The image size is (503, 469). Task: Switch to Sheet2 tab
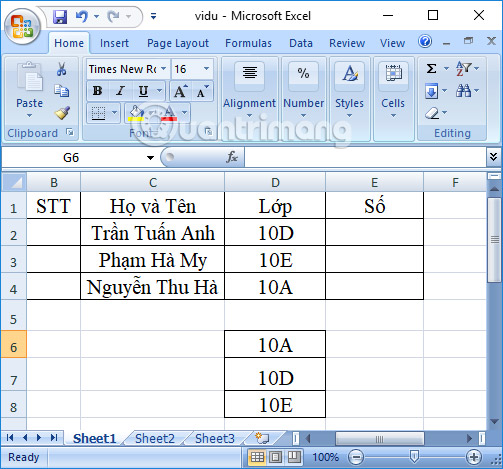click(155, 438)
